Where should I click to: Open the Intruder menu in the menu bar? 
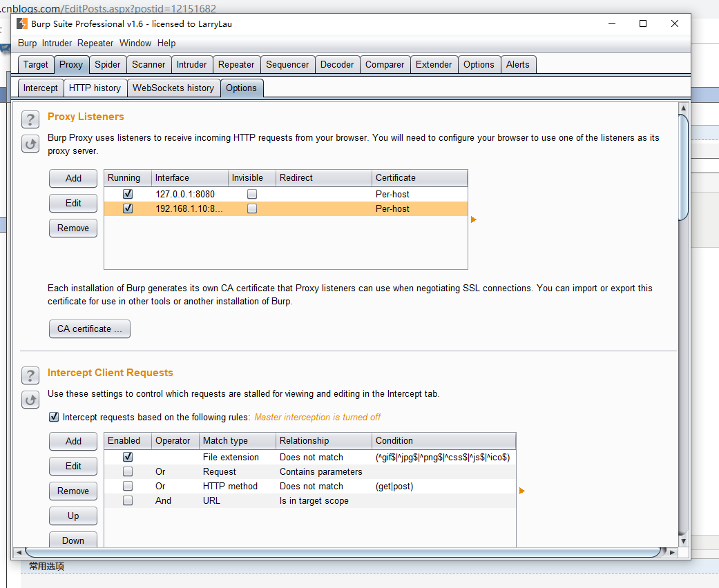pyautogui.click(x=57, y=43)
